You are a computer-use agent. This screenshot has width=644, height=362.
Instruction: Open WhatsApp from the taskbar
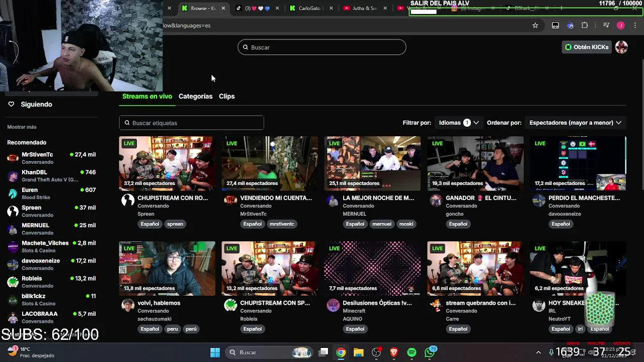click(x=430, y=352)
